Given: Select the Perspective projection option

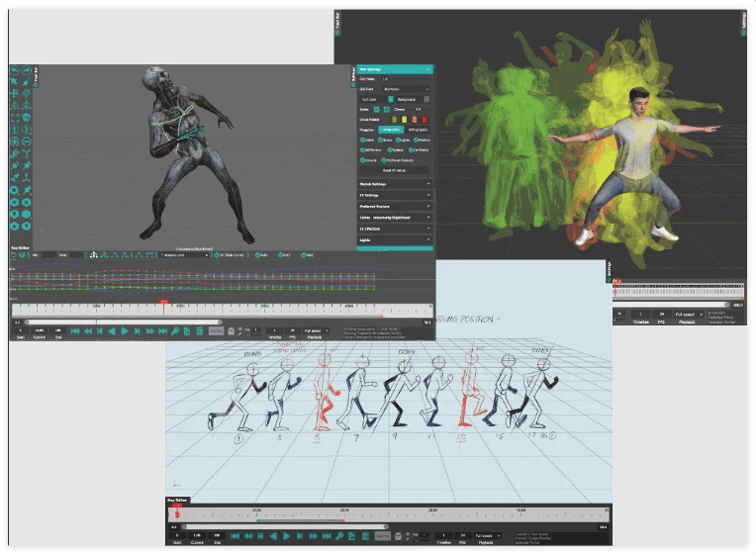Looking at the screenshot, I should (391, 130).
